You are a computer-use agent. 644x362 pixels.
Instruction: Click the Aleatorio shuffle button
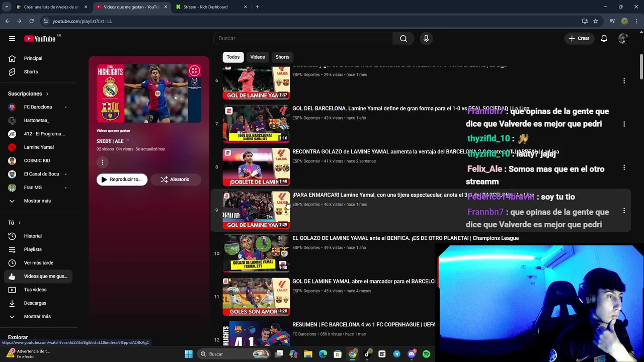[x=175, y=179]
